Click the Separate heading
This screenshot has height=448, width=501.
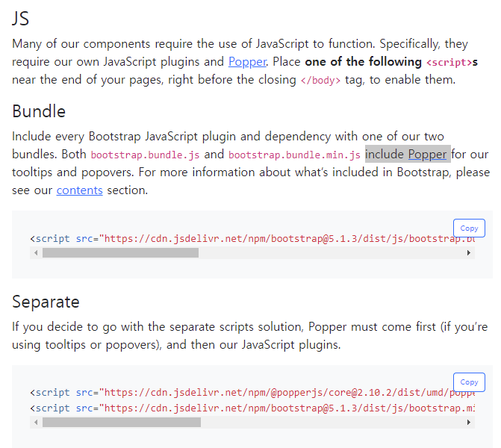click(46, 302)
